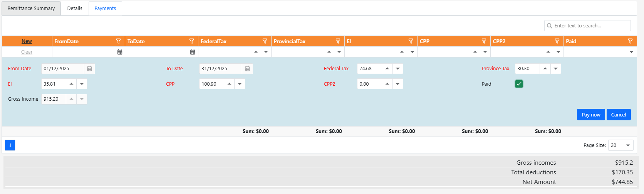Open filter menu for ProvincialTax column
The image size is (644, 194).
338,41
